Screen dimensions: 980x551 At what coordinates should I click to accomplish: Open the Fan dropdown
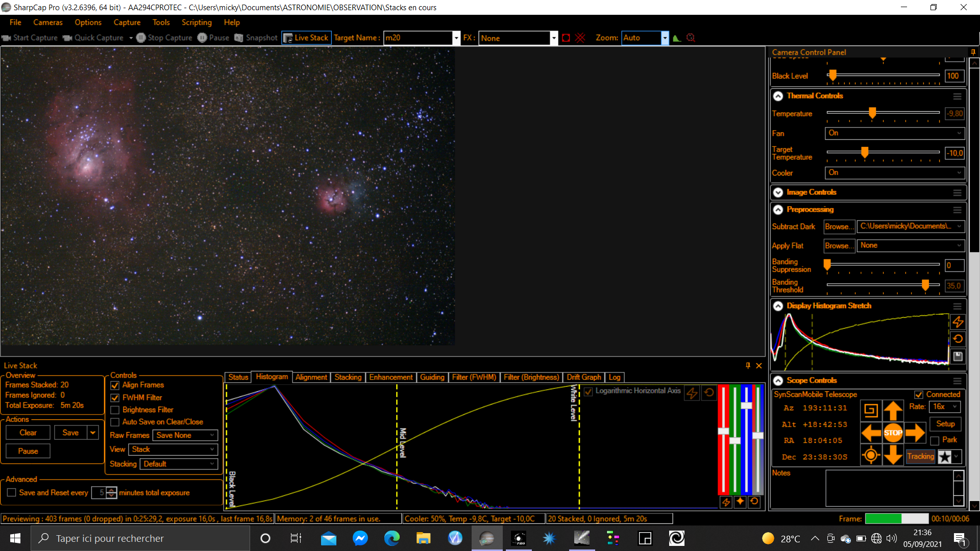click(895, 133)
